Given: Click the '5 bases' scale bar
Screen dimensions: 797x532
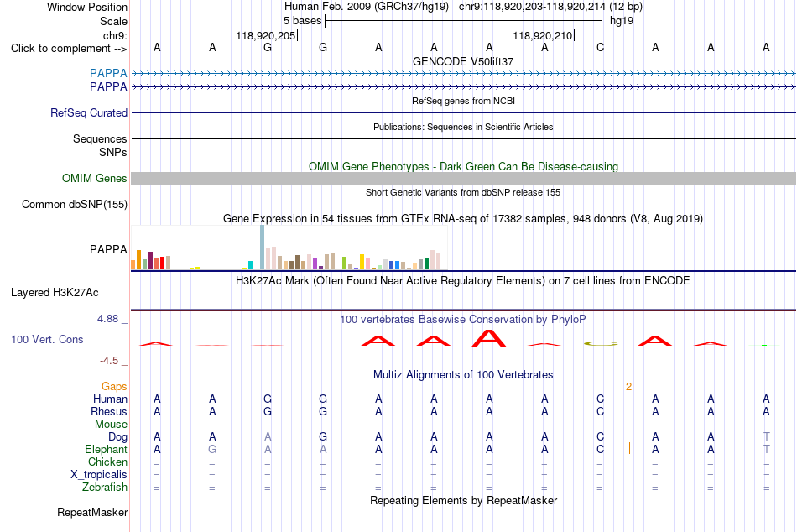Looking at the screenshot, I should coord(464,21).
